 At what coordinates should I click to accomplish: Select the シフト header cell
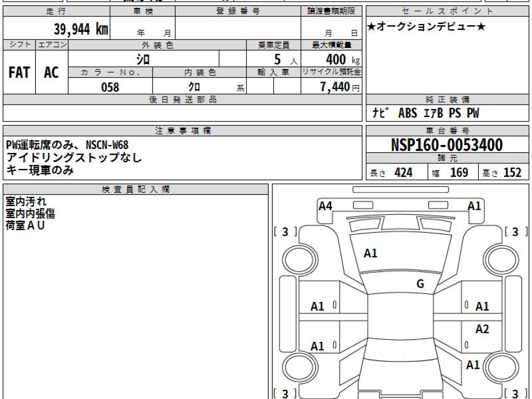click(x=19, y=45)
